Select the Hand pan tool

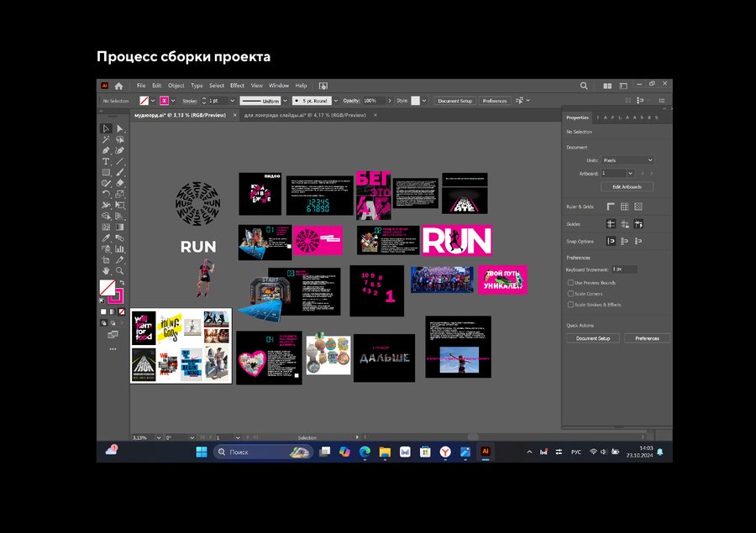tap(106, 271)
